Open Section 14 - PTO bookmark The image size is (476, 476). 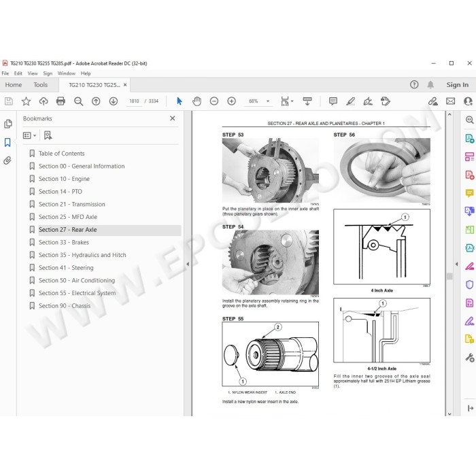click(x=61, y=192)
